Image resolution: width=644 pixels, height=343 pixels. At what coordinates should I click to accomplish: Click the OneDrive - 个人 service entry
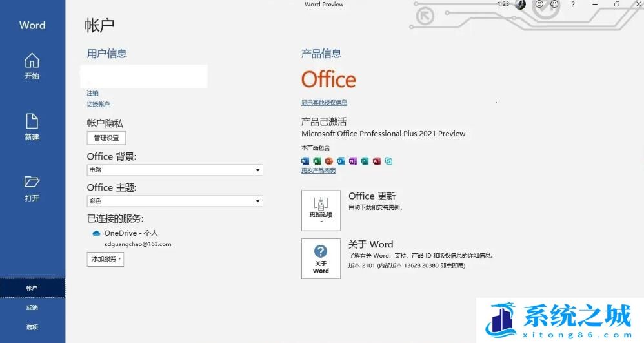(x=131, y=233)
